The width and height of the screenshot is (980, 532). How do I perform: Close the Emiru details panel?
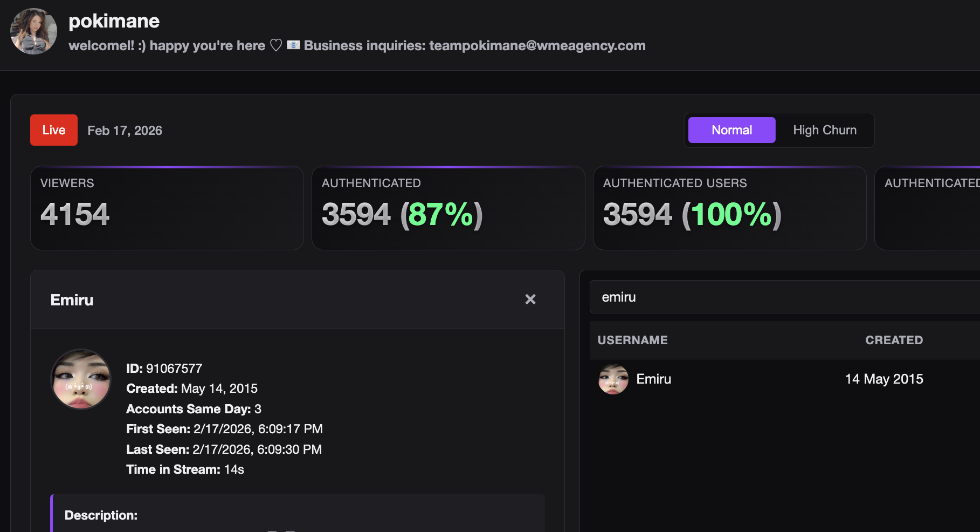(x=530, y=299)
